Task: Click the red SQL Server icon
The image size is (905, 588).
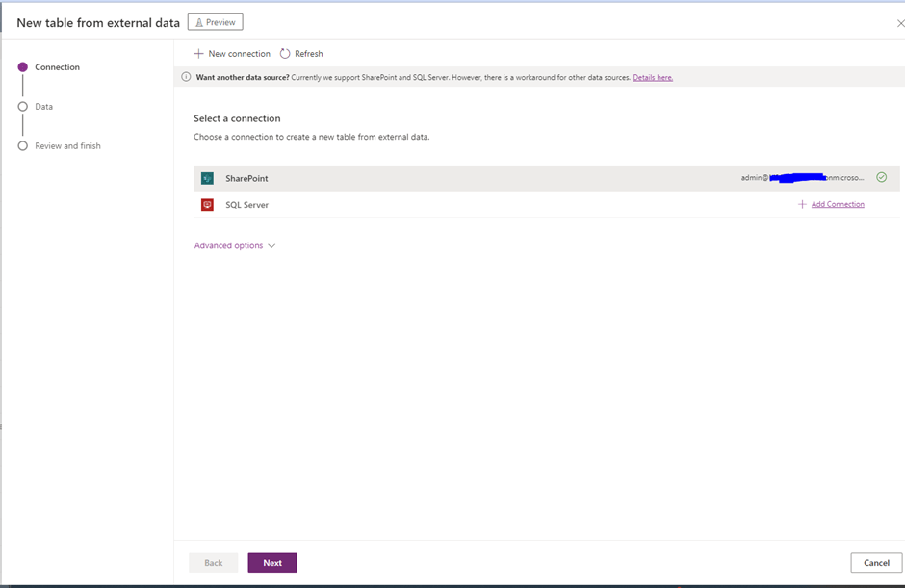Action: pyautogui.click(x=207, y=205)
